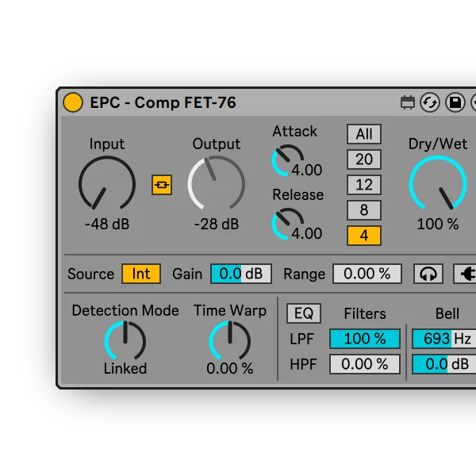Click the Time Warp 0.00 % value
This screenshot has height=476, width=476.
pyautogui.click(x=230, y=369)
